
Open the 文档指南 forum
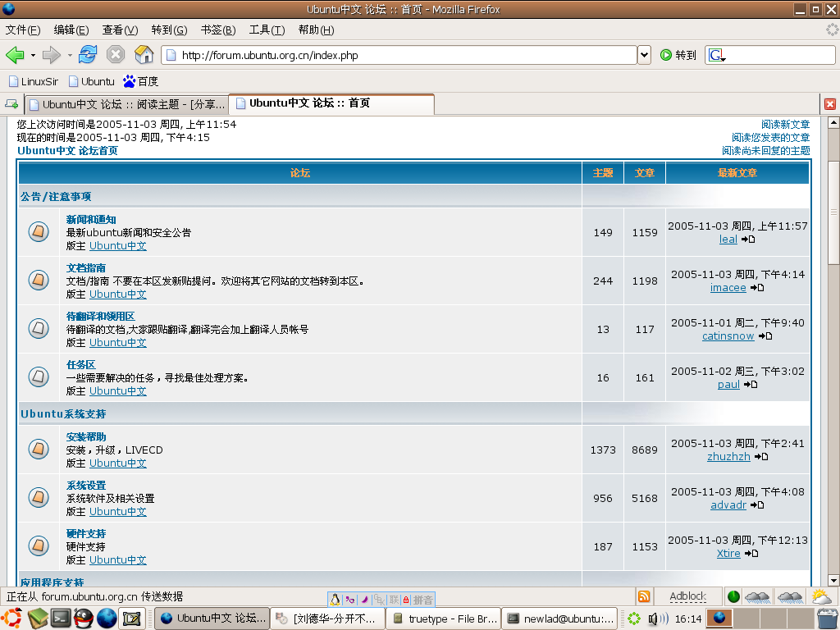pos(85,267)
